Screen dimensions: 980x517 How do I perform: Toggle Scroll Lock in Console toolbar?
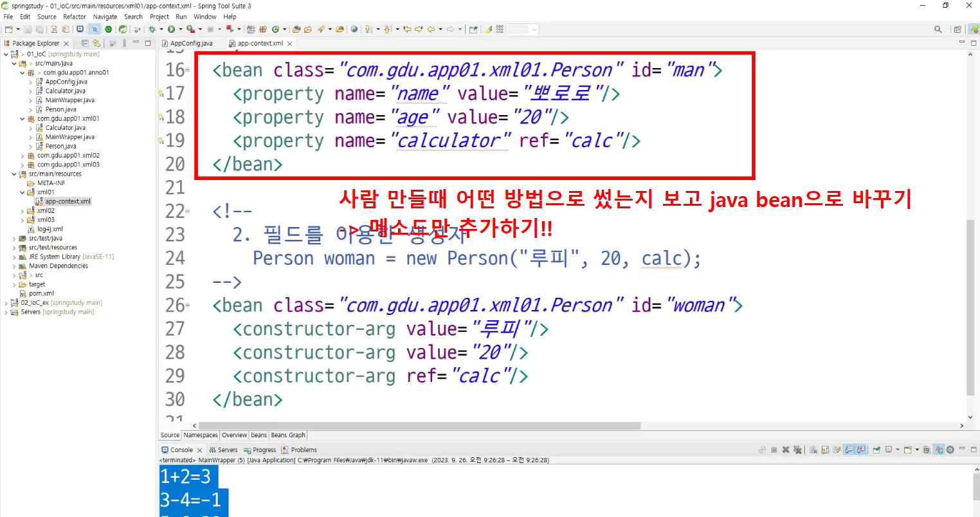point(825,449)
